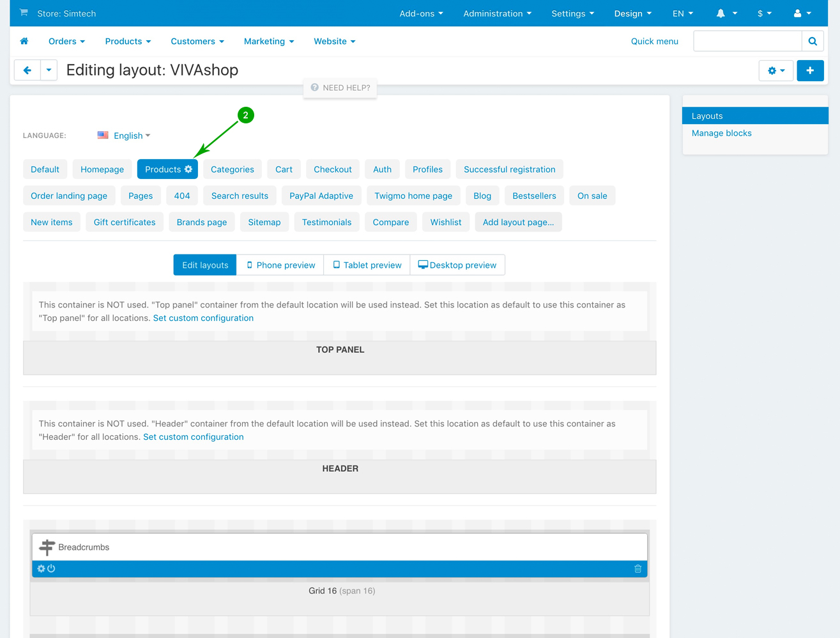Open the Add-ons dropdown menu
840x638 pixels.
point(421,13)
